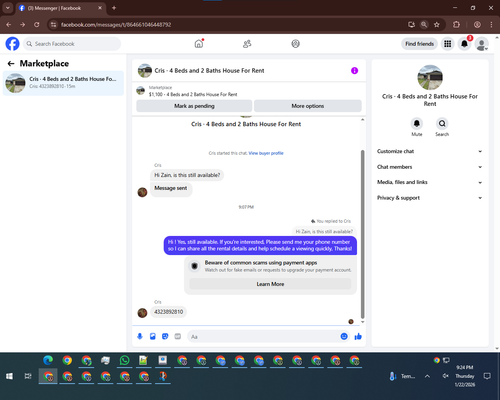Open Chrome profile icon in toolbar
The image size is (500, 400).
coord(477,25)
